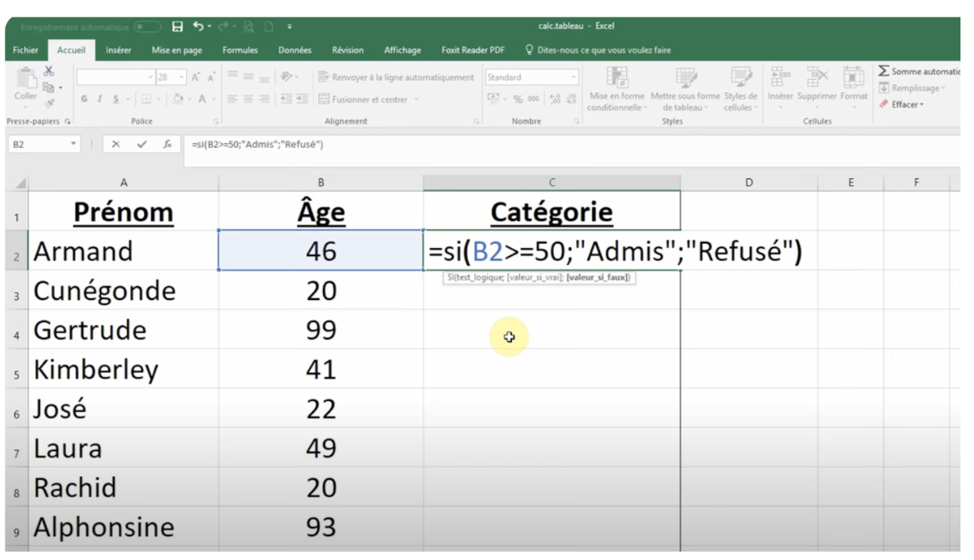Select cell containing Gertrude
Screen dimensions: 974x560
click(x=123, y=330)
